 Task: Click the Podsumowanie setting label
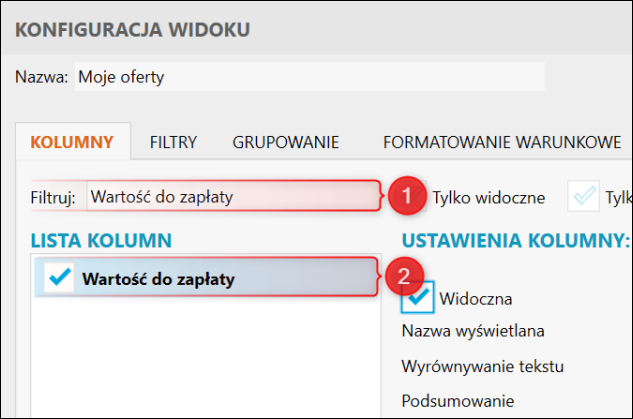(x=448, y=399)
